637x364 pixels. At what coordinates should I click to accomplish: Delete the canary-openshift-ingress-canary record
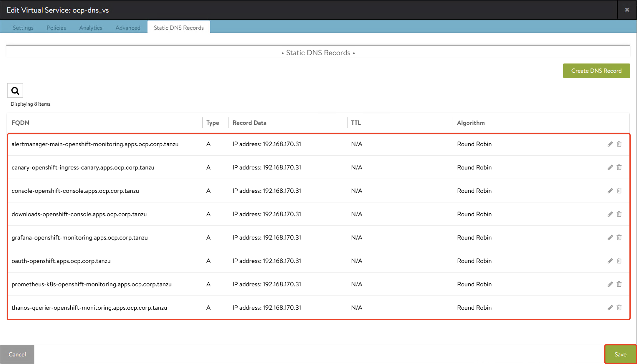tap(619, 167)
